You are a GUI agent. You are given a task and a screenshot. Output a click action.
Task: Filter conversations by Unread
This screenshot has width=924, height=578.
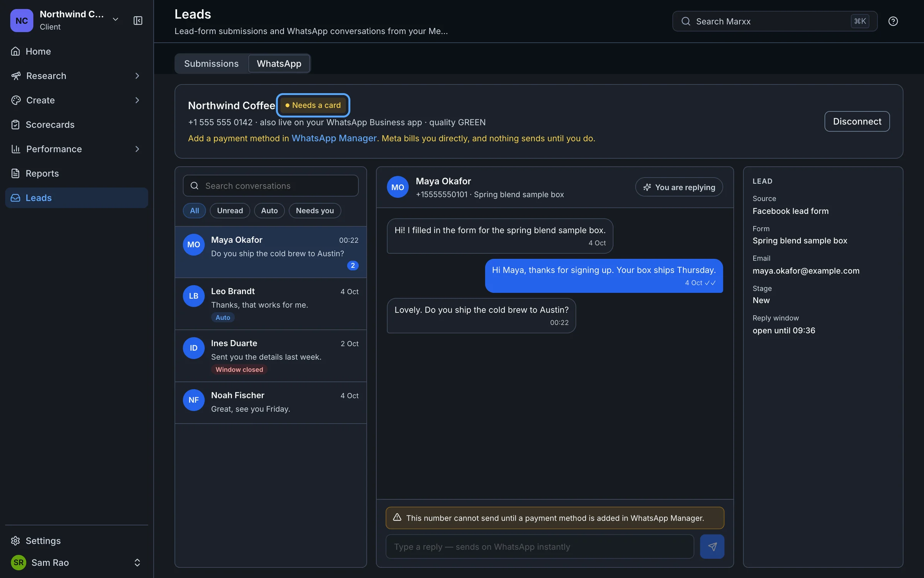[230, 211]
